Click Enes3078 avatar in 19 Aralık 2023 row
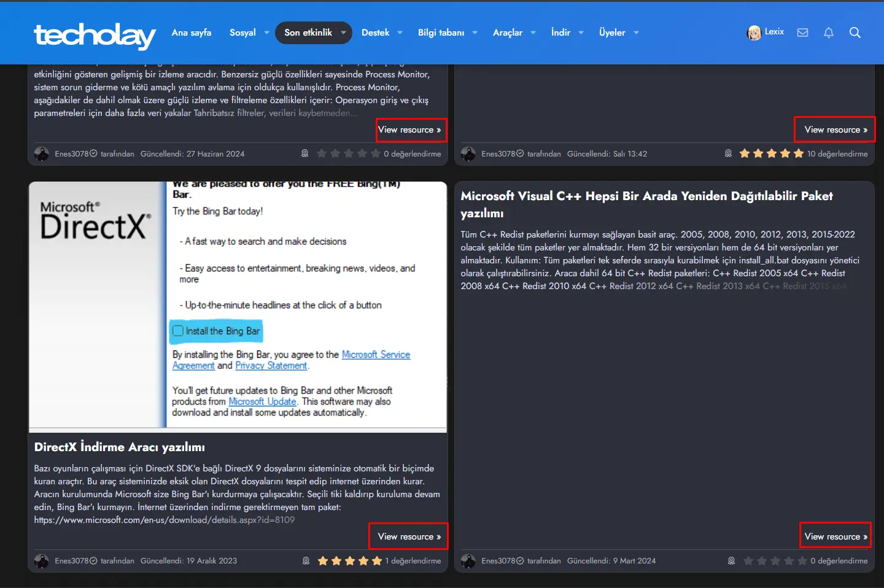Viewport: 884px width, 588px height. tap(42, 561)
